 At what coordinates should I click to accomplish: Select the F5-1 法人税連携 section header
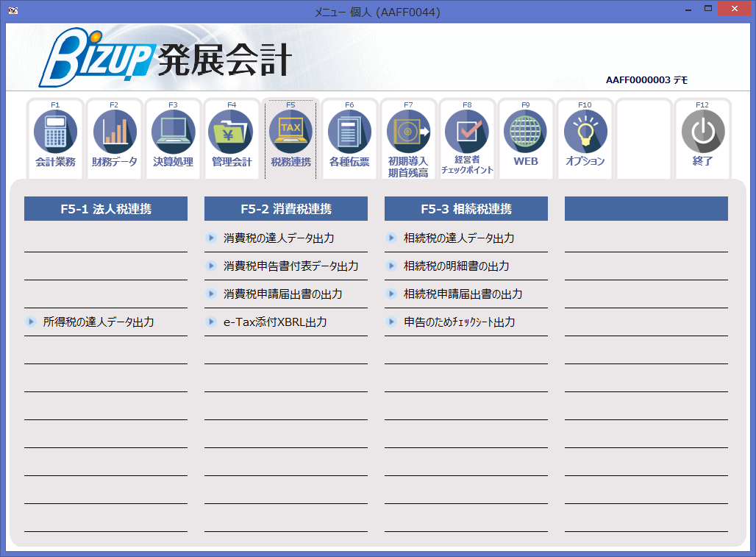(x=105, y=208)
